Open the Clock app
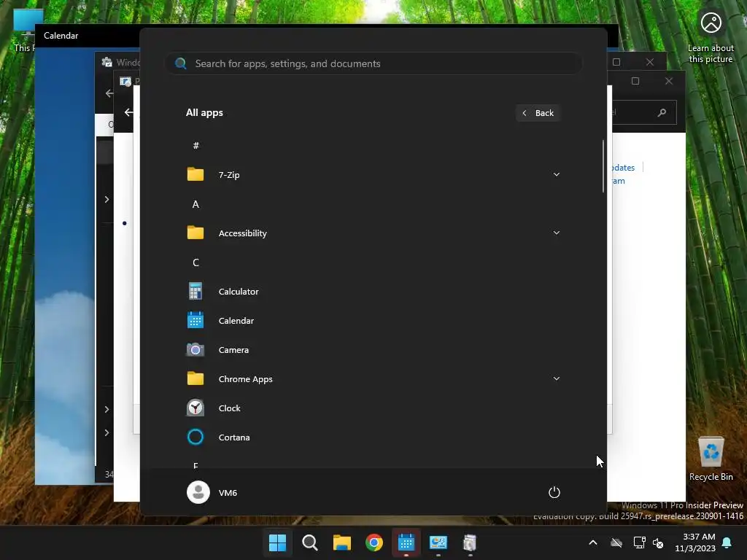The width and height of the screenshot is (747, 560). (x=373, y=408)
